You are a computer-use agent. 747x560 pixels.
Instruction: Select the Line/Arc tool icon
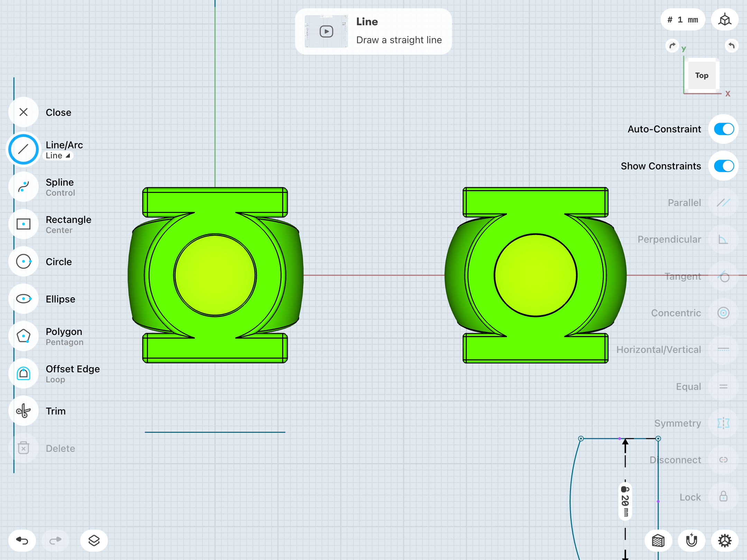[24, 149]
